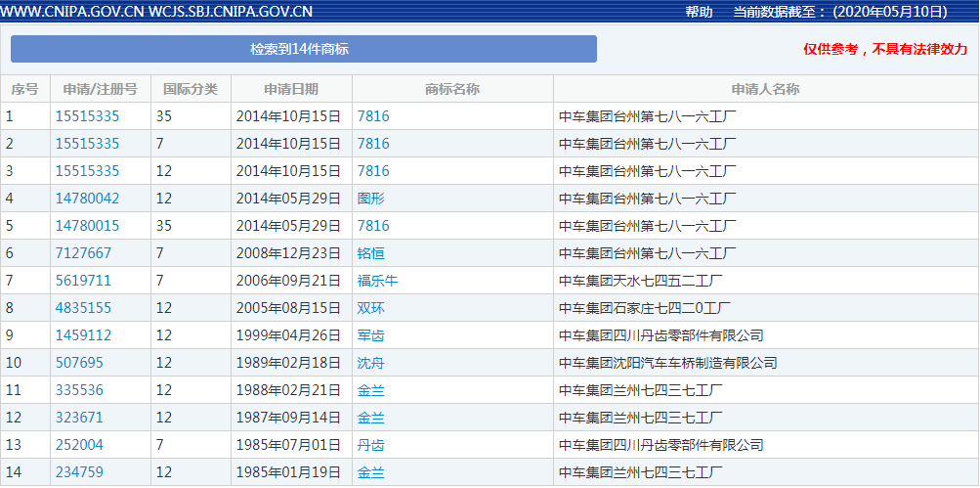The height and width of the screenshot is (488, 980).
Task: Click the 检索到14件商标 results bar
Action: [303, 49]
